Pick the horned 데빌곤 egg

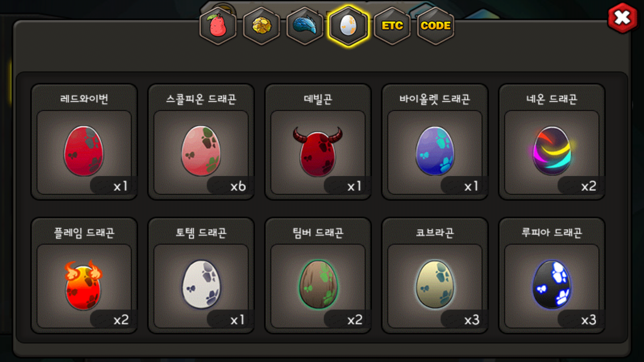click(x=318, y=151)
